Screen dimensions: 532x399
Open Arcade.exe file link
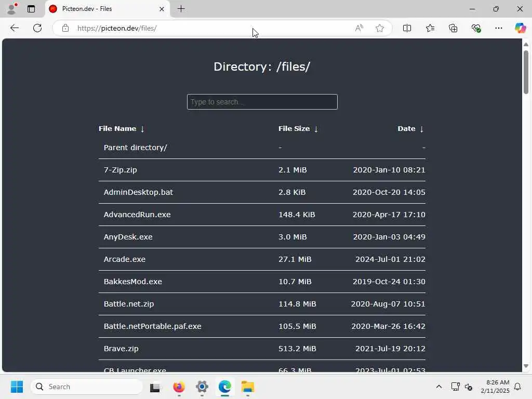tap(125, 259)
